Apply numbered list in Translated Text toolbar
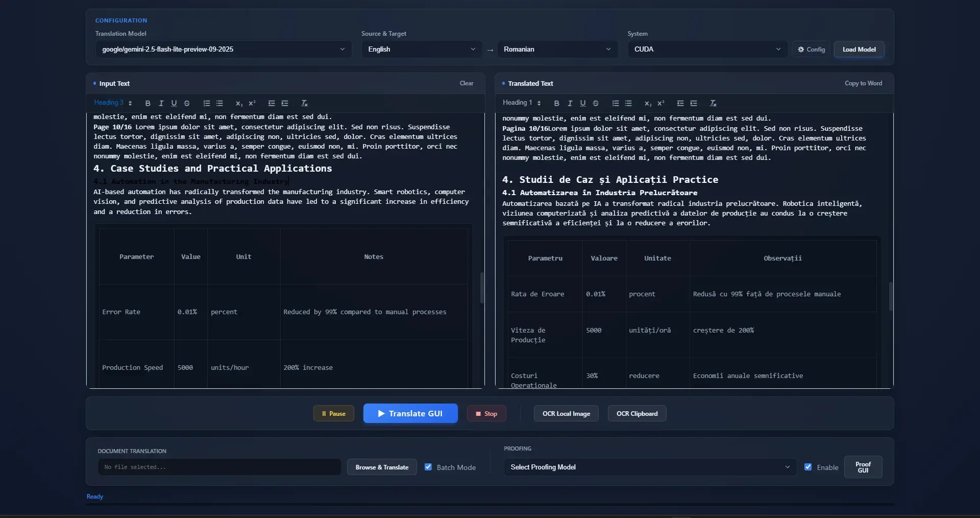Viewport: 980px width, 518px height. (616, 103)
